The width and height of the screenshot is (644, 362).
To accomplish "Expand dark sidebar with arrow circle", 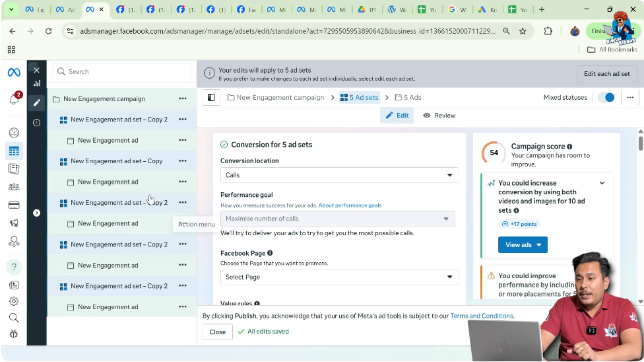I will point(36,213).
